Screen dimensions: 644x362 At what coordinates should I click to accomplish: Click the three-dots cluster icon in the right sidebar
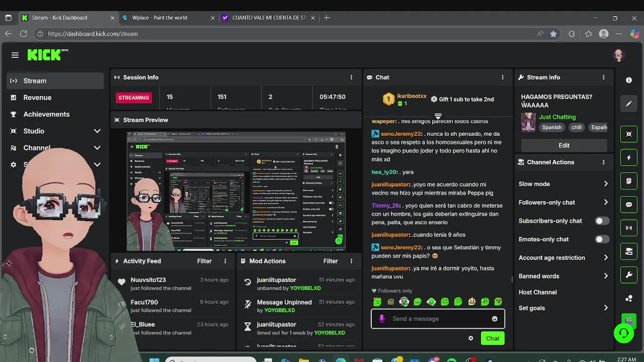coord(629,299)
